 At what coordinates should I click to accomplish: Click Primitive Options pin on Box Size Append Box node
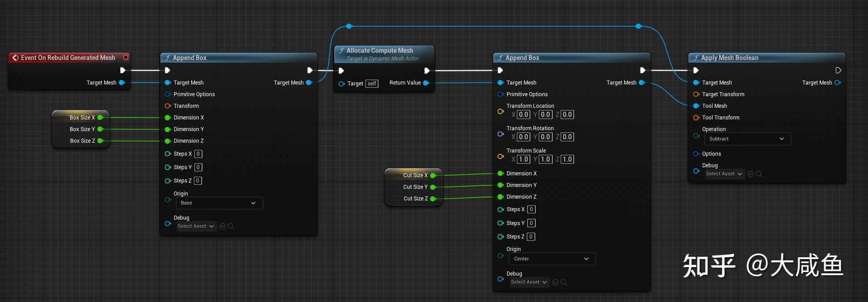coord(168,94)
